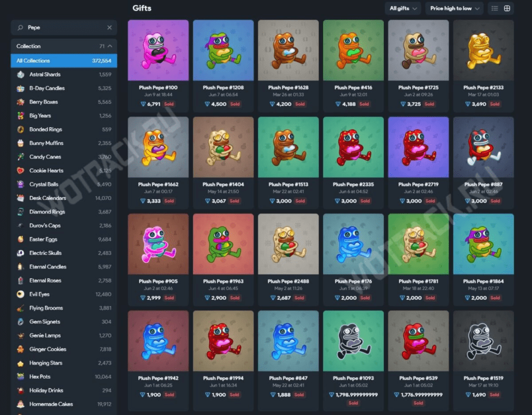
Task: Open the Price high to low sort dropdown
Action: [x=454, y=8]
